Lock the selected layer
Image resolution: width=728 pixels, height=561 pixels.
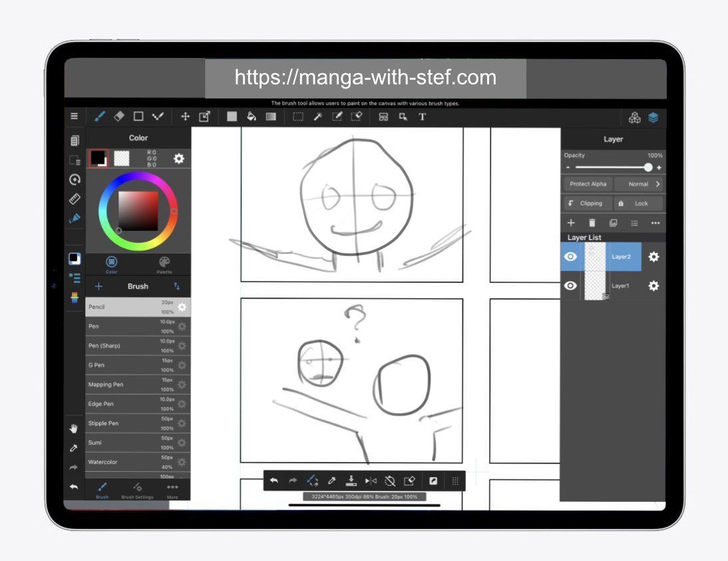point(638,203)
